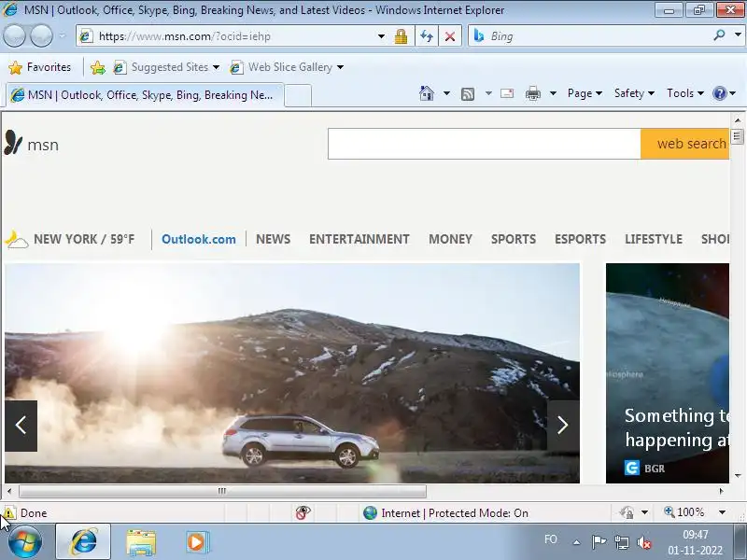747x560 pixels.
Task: Open a new blank tab
Action: tap(298, 96)
